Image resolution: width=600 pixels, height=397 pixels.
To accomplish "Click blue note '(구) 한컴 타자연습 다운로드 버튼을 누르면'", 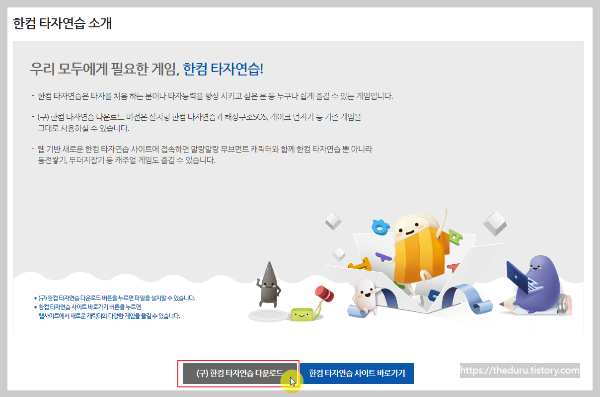I will pyautogui.click(x=116, y=298).
